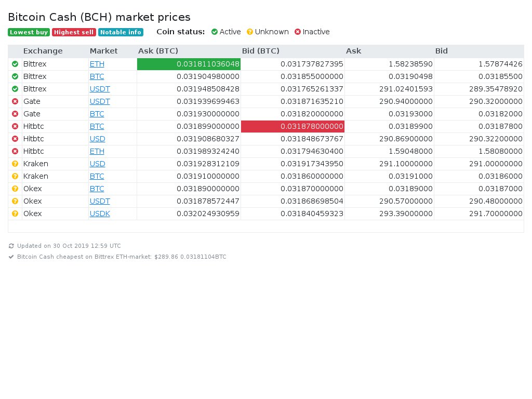Click the inactive status icon for Gate BTC
This screenshot has height=399, width=532.
click(x=15, y=114)
